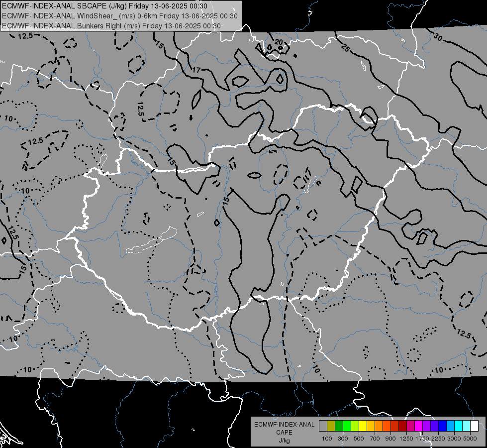Pick the cyan swatch after 3000 tick

459,426
